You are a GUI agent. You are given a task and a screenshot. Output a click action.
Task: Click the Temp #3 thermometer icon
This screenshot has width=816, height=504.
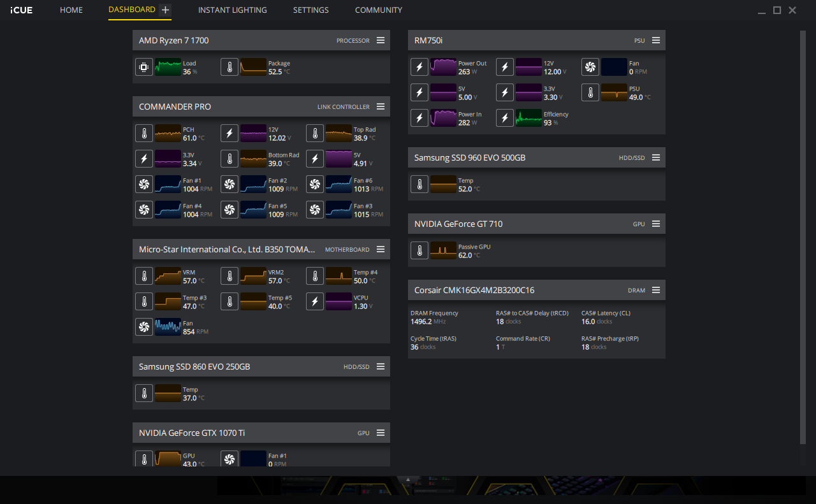click(x=144, y=301)
